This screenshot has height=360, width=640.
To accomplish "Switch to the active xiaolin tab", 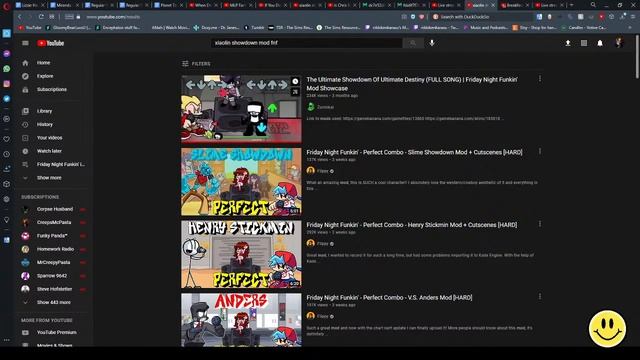I will [x=480, y=5].
